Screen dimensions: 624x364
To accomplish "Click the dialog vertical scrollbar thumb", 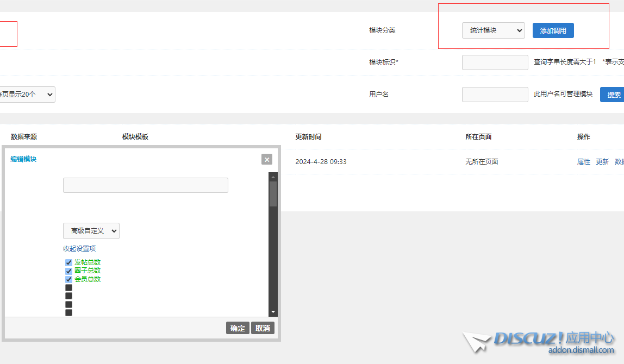I will click(x=273, y=193).
